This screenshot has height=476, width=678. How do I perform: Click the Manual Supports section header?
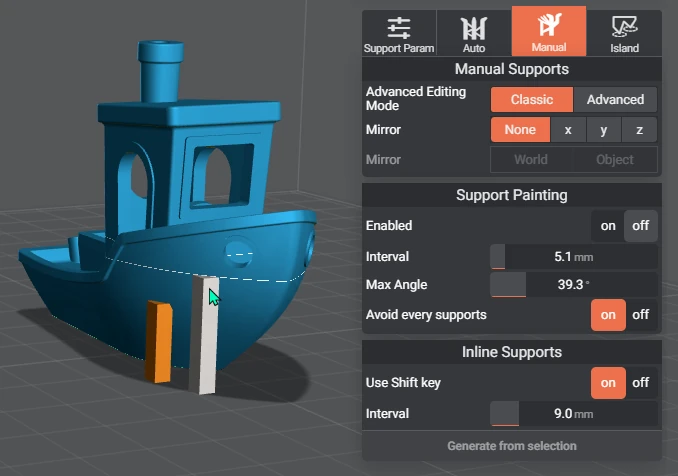pyautogui.click(x=512, y=69)
